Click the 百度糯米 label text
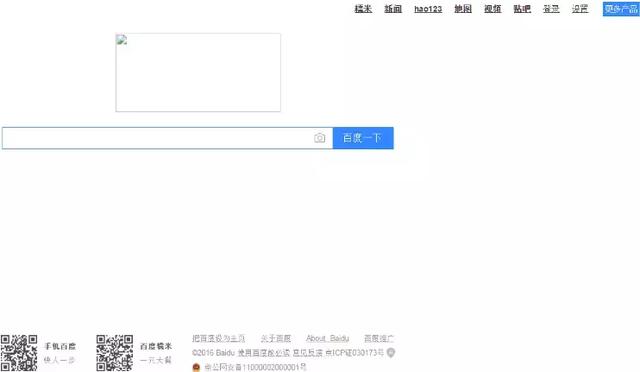640x372 pixels. 156,346
